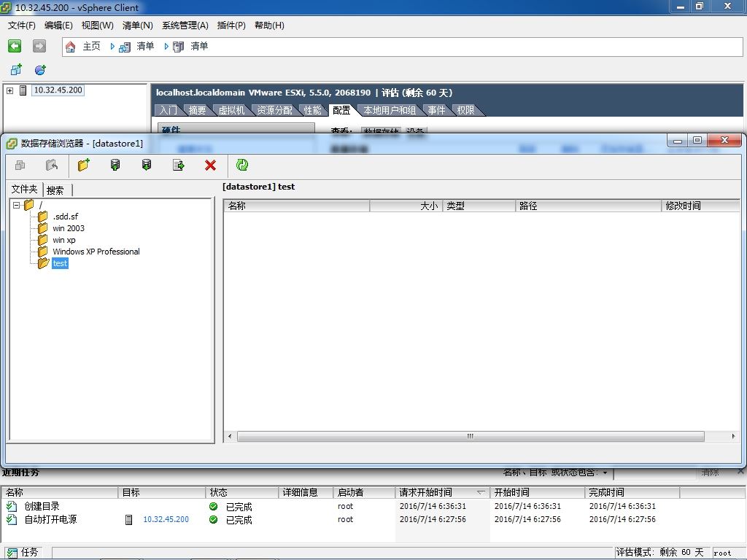Sort file list by 路径 column
This screenshot has width=747, height=560.
589,206
